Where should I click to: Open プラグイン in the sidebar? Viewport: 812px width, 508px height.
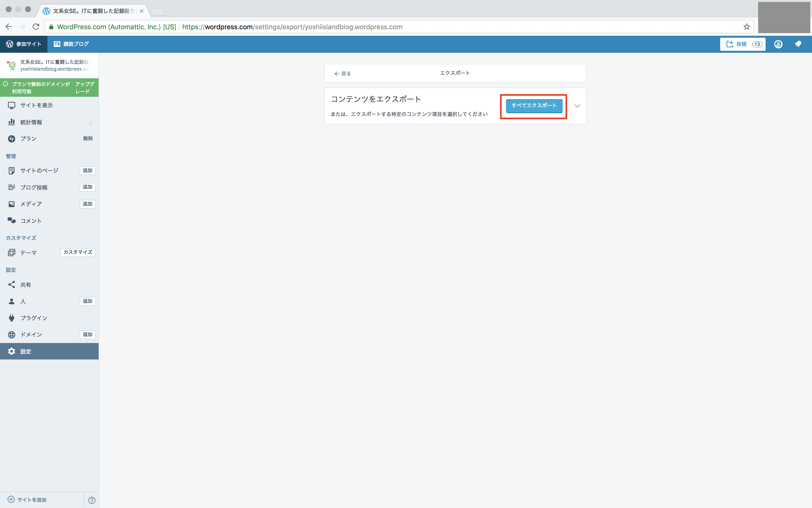click(49, 318)
